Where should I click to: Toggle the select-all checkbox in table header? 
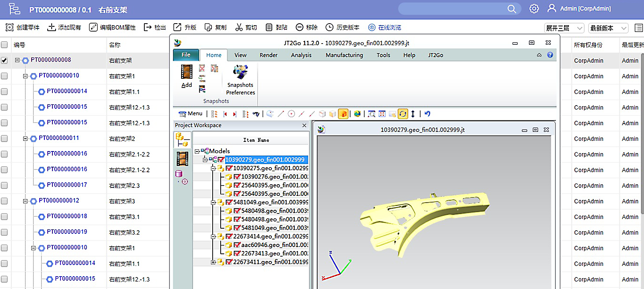tap(4, 45)
